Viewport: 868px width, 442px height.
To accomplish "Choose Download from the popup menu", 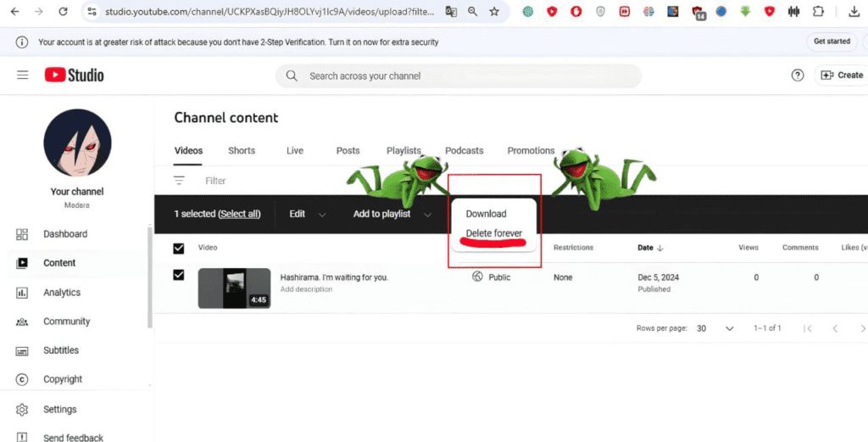I will [486, 214].
